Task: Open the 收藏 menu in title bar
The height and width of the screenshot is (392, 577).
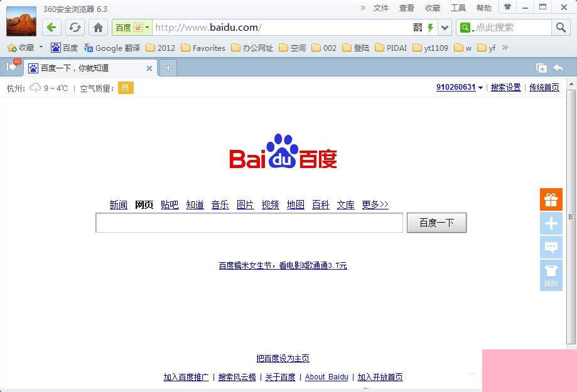Action: pos(433,8)
